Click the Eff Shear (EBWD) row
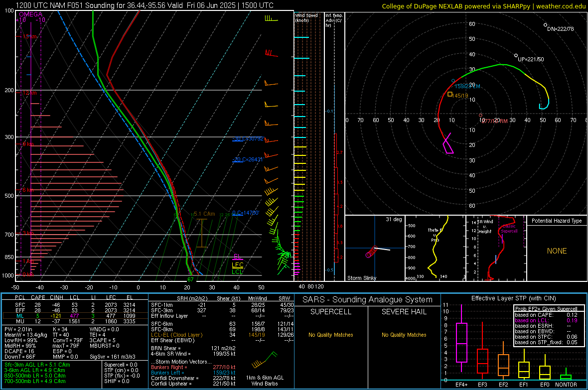Screen dimensions: 588x390 [222, 341]
